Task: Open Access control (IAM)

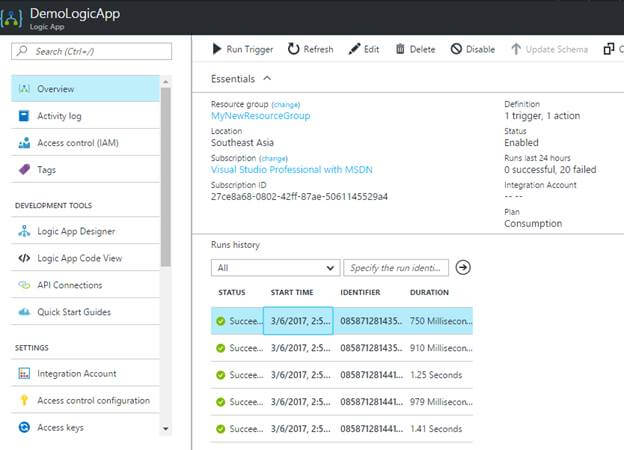Action: point(78,143)
